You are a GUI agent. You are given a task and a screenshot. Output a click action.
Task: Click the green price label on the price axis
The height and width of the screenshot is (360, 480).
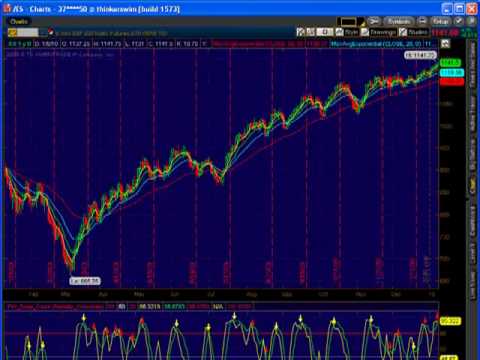(450, 63)
